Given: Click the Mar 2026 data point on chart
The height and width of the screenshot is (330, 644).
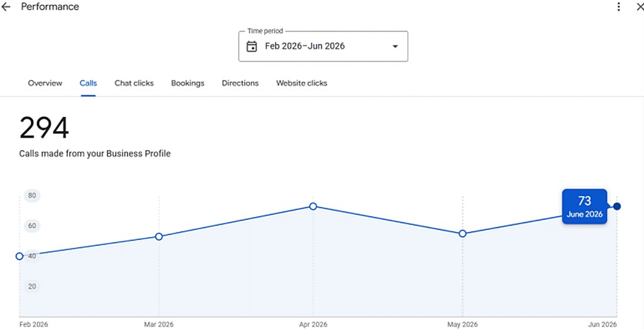Looking at the screenshot, I should point(159,236).
